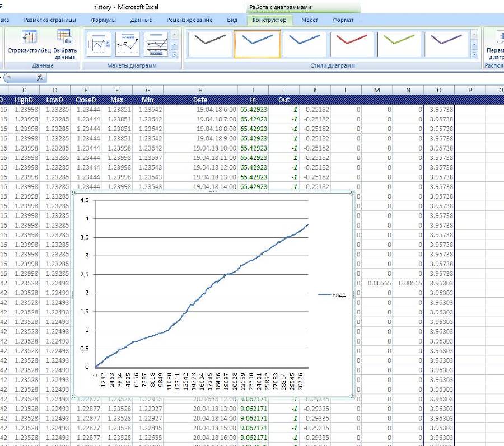This screenshot has height=446, width=504.
Task: Select column H header
Action: click(200, 90)
